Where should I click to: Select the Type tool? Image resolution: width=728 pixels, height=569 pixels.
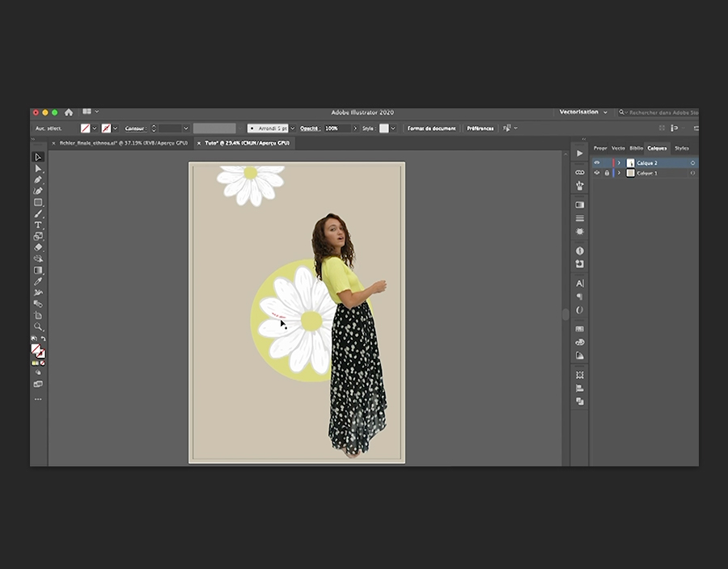38,225
